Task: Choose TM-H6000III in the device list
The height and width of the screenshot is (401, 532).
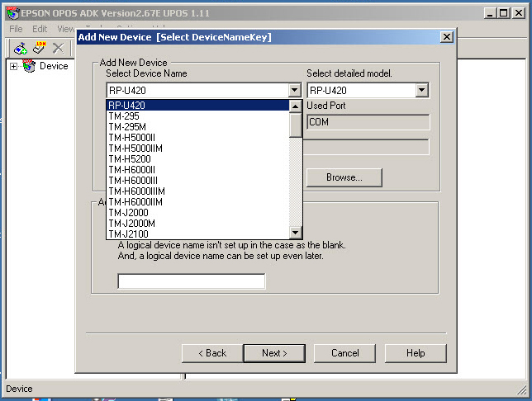Action: (x=197, y=181)
